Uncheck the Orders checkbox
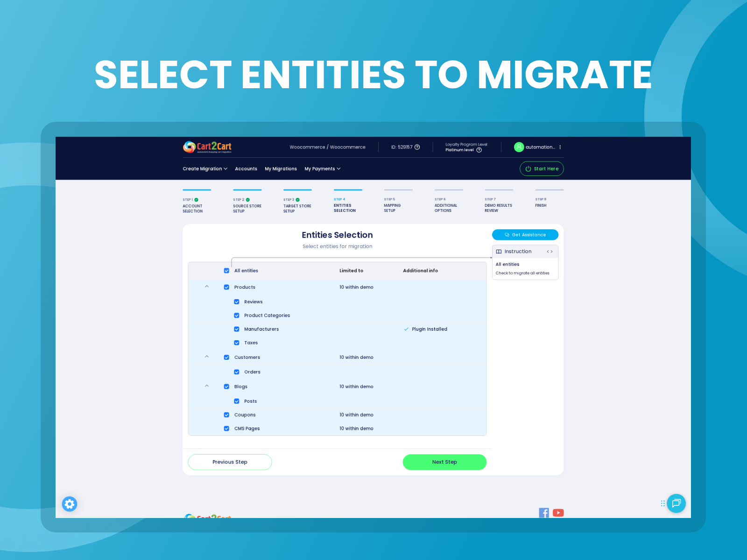The width and height of the screenshot is (747, 560). pos(237,372)
